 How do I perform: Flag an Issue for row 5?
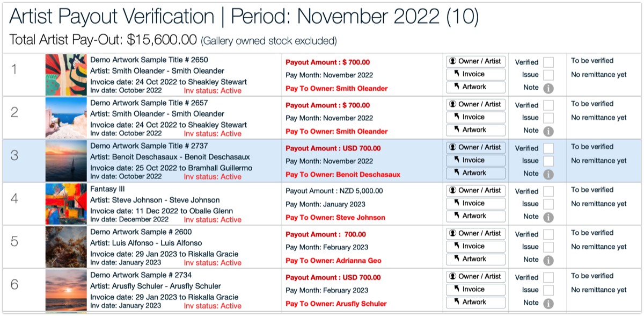point(548,247)
